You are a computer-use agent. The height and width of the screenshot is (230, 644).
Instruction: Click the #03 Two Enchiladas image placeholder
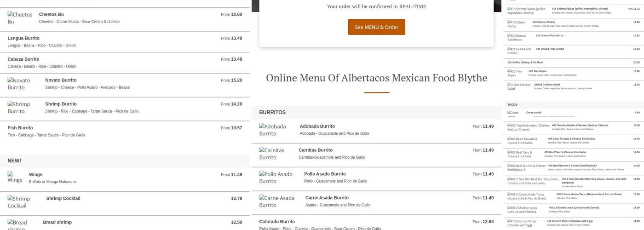pyautogui.click(x=528, y=127)
